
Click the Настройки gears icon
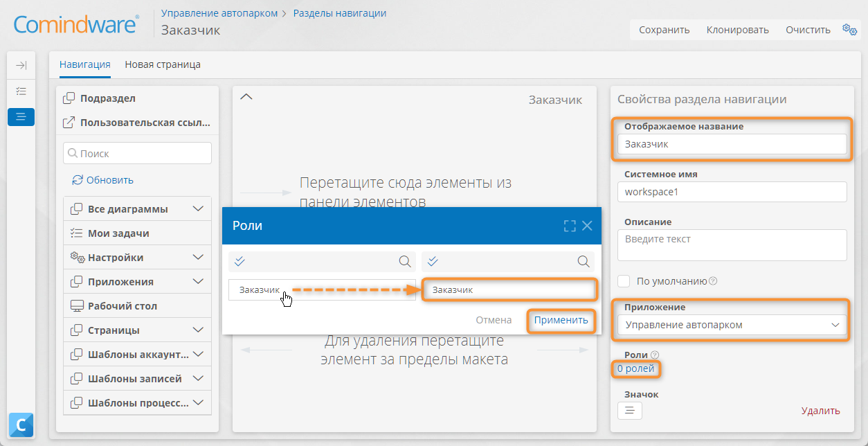coord(77,258)
